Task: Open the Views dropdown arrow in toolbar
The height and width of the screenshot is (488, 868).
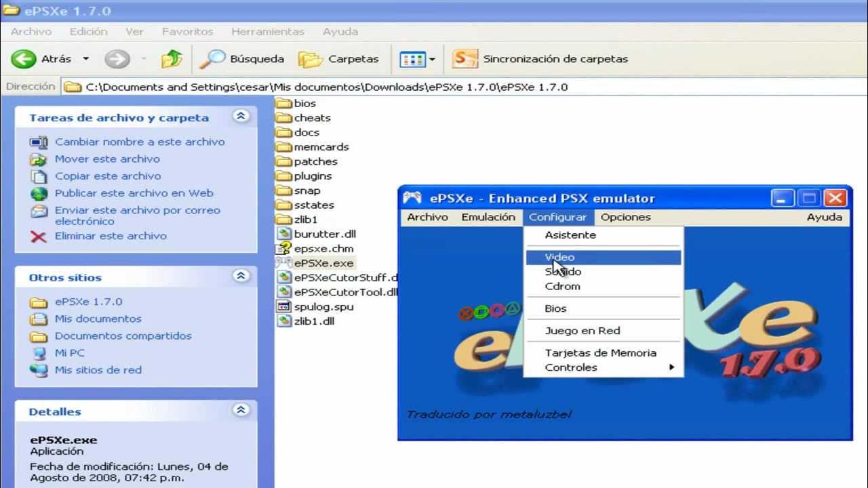Action: 432,60
